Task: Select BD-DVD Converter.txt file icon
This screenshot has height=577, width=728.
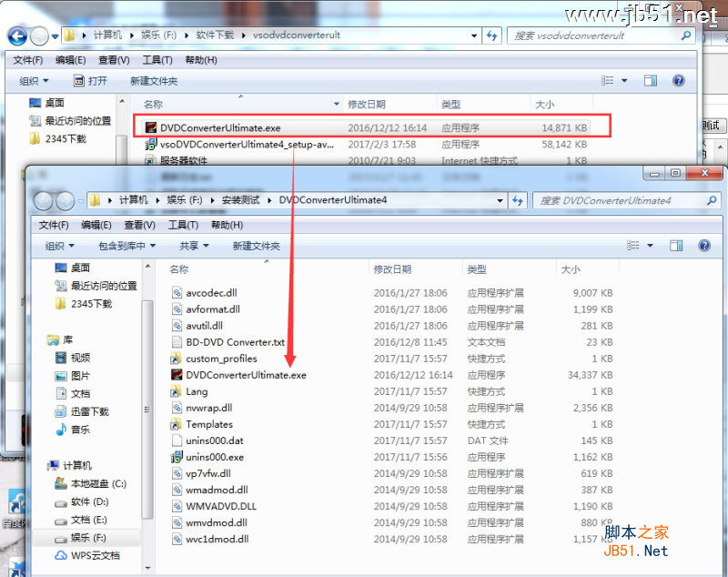Action: (x=177, y=342)
